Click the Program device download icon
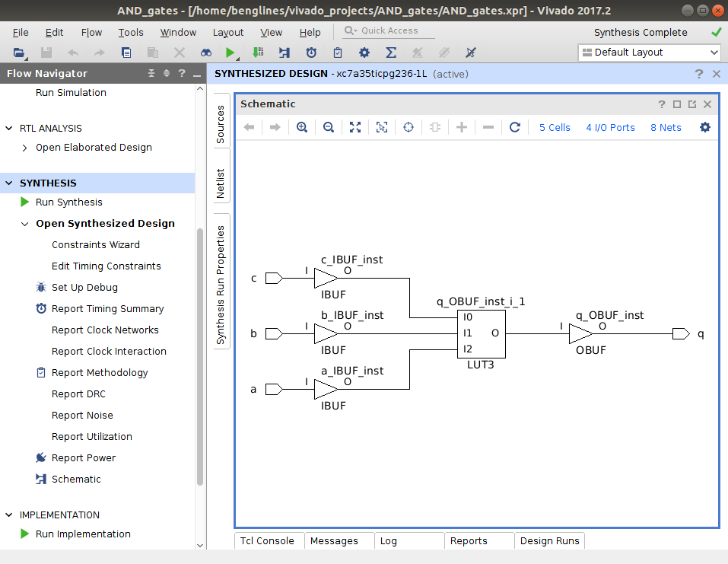The image size is (728, 564). point(258,53)
